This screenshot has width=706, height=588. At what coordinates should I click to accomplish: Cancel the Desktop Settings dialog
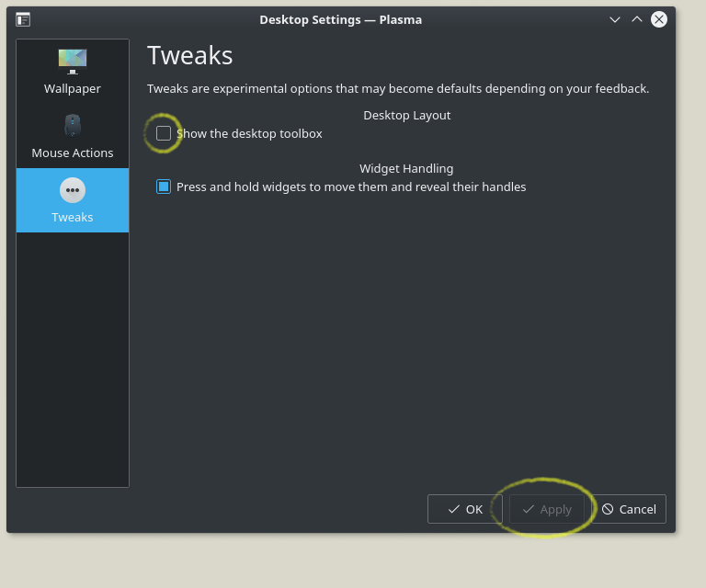pos(629,509)
